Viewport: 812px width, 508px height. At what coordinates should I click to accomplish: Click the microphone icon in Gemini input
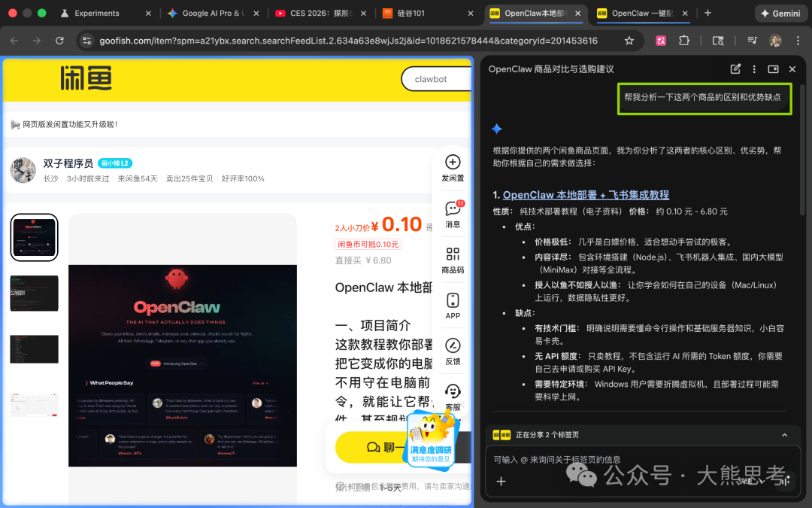point(783,479)
